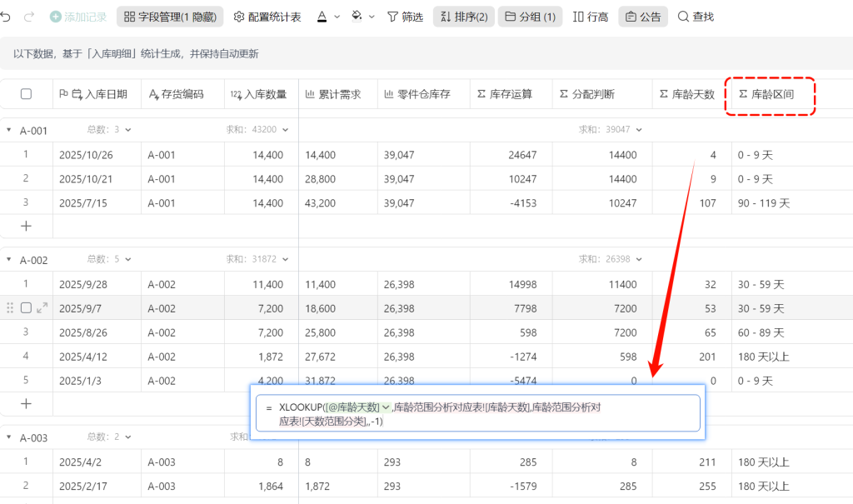Click the fill color bucket icon

point(357,17)
